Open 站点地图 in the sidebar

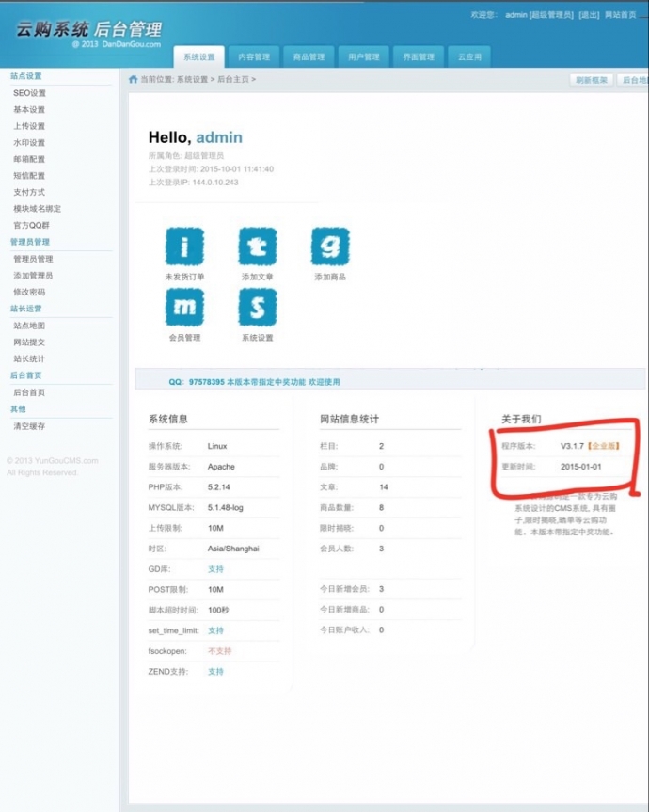[29, 326]
